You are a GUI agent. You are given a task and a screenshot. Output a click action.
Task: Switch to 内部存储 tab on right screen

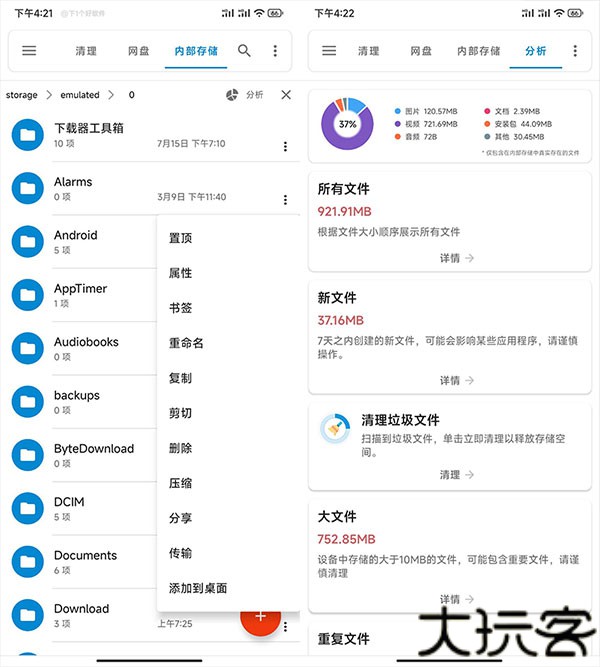479,51
